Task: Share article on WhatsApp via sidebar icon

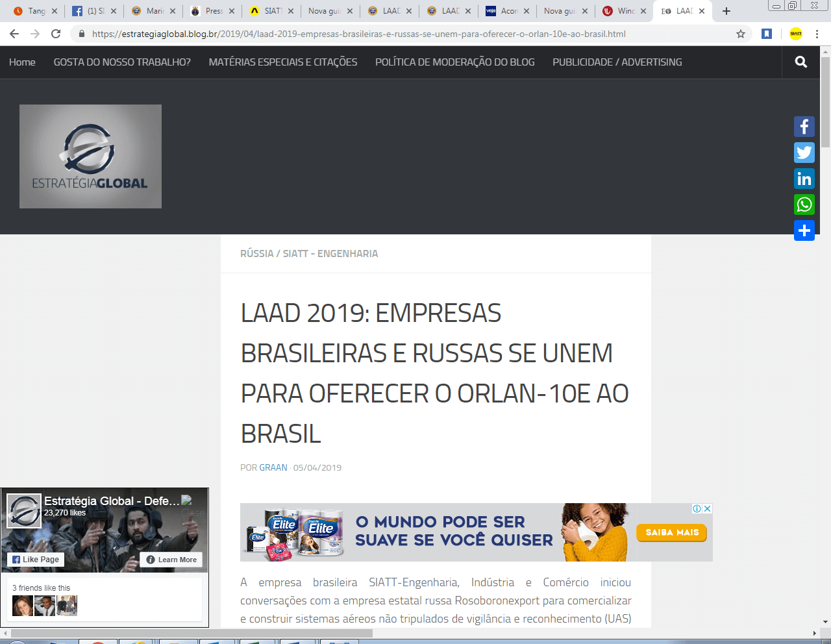Action: [x=804, y=204]
